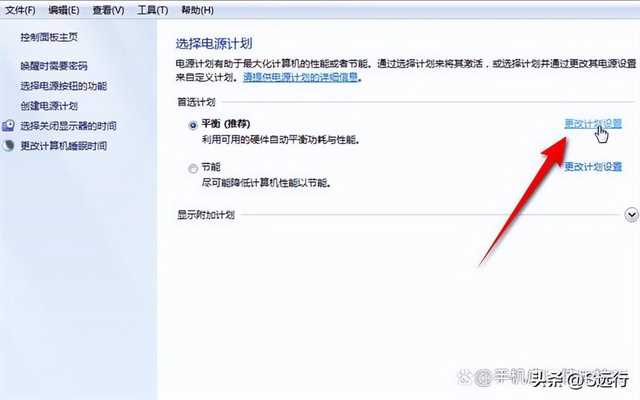Open the 编辑(E) menu
This screenshot has width=640, height=400.
click(64, 10)
